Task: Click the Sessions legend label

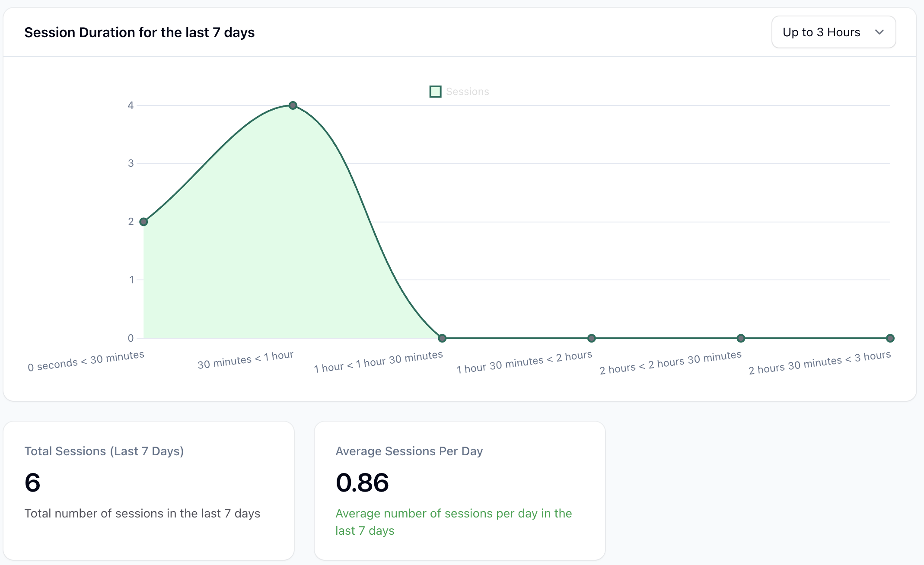Action: pos(467,92)
